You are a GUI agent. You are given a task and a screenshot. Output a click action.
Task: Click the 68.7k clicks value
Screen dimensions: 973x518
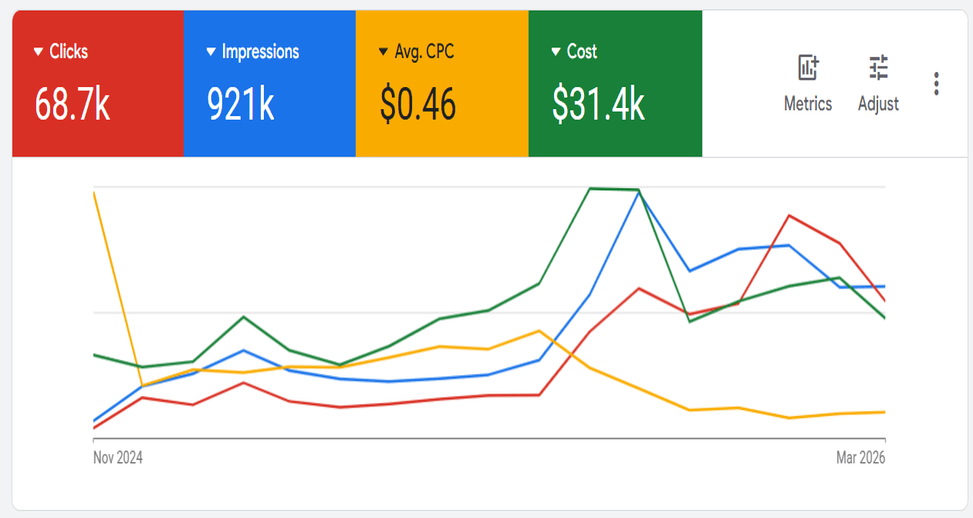coord(72,104)
